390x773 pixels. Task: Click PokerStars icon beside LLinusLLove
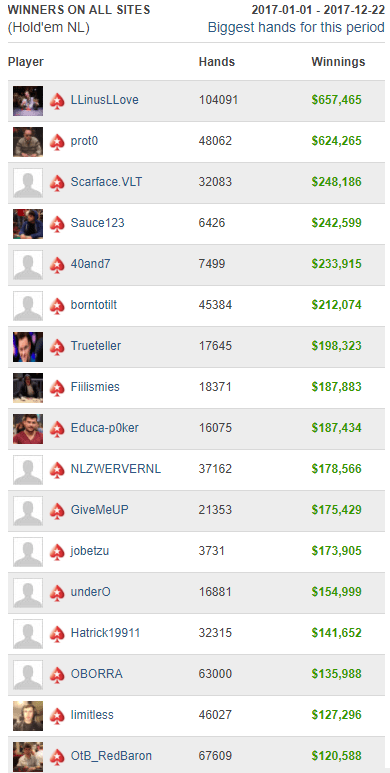[x=57, y=101]
